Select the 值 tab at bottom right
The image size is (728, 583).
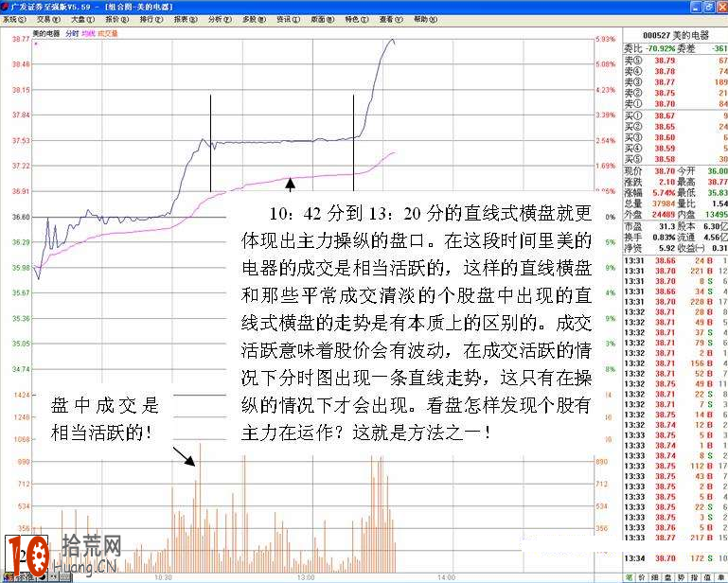pos(706,577)
